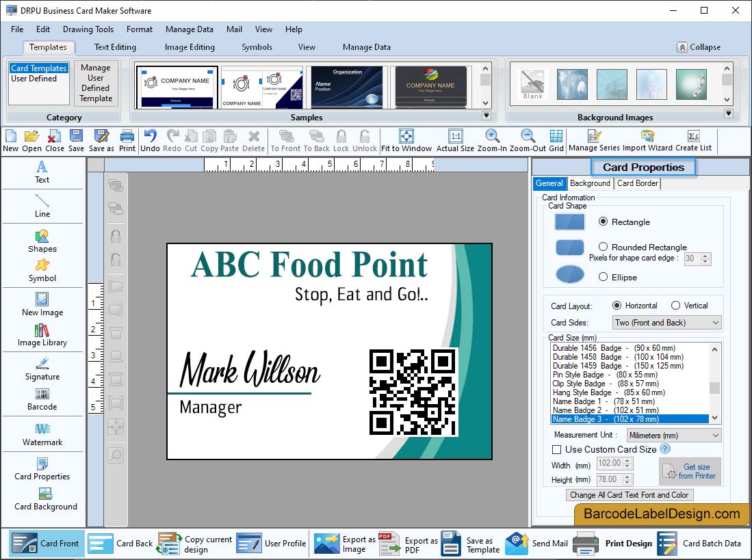The width and height of the screenshot is (752, 560).
Task: Click the Save as toolbar icon
Action: click(x=101, y=142)
